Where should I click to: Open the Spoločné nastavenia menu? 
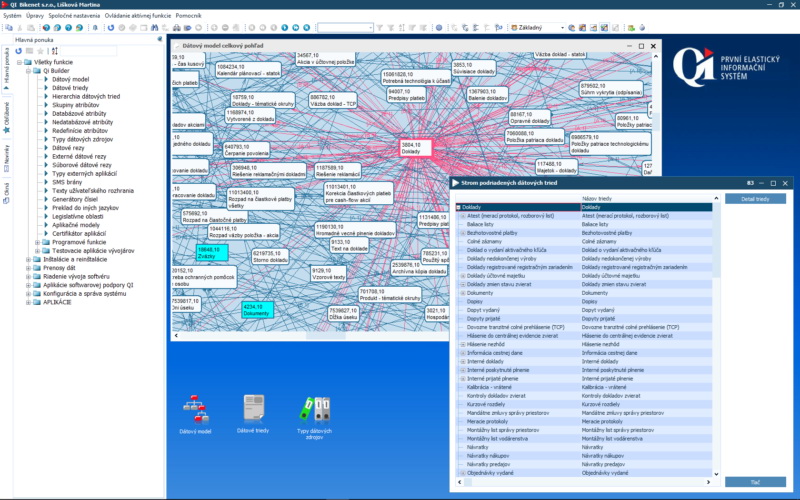[x=75, y=17]
